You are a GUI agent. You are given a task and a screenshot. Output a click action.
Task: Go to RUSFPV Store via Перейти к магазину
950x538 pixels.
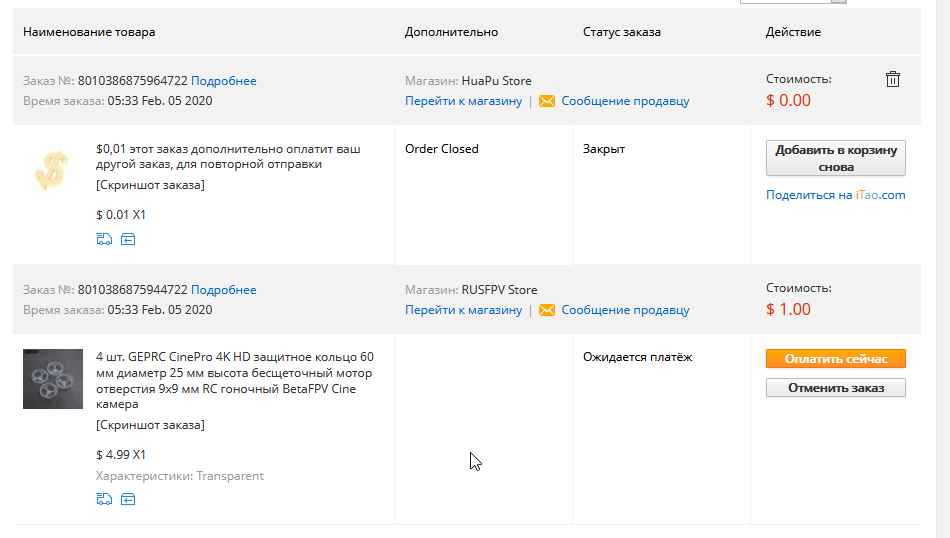(x=463, y=310)
